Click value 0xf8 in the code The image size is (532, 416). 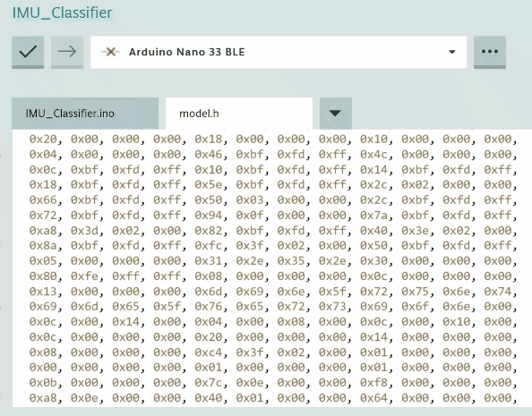tap(373, 382)
